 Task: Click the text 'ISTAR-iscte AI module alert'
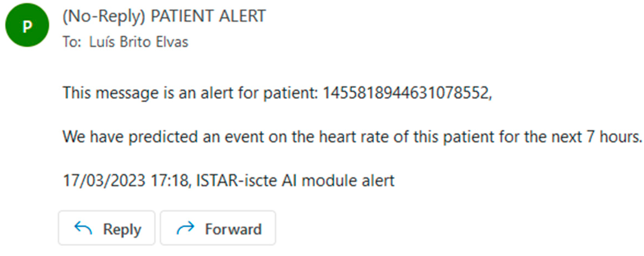tap(295, 181)
